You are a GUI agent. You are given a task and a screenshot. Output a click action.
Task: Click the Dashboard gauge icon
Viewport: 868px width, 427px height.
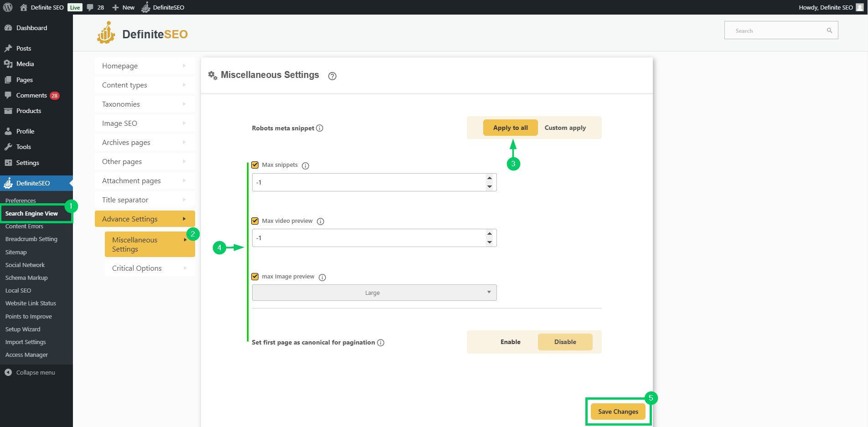(8, 28)
